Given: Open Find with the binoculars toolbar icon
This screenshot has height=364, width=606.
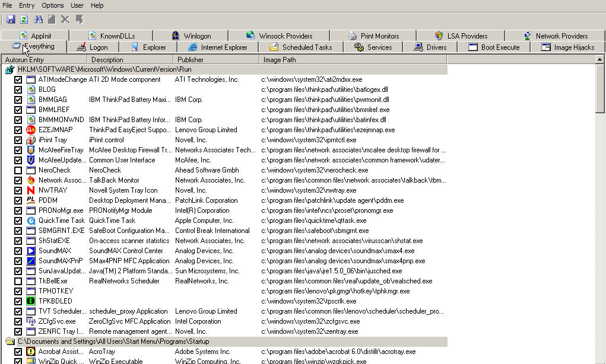Looking at the screenshot, I should [x=38, y=20].
